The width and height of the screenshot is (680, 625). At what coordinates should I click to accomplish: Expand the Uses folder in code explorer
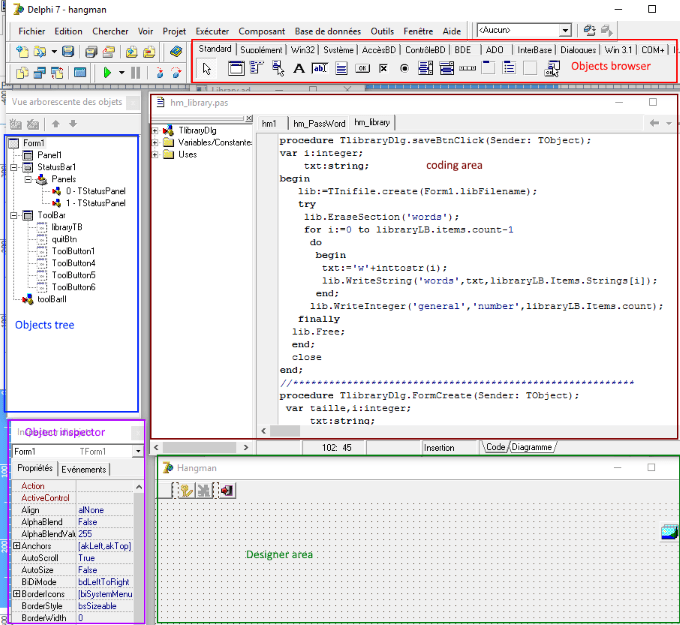(156, 155)
